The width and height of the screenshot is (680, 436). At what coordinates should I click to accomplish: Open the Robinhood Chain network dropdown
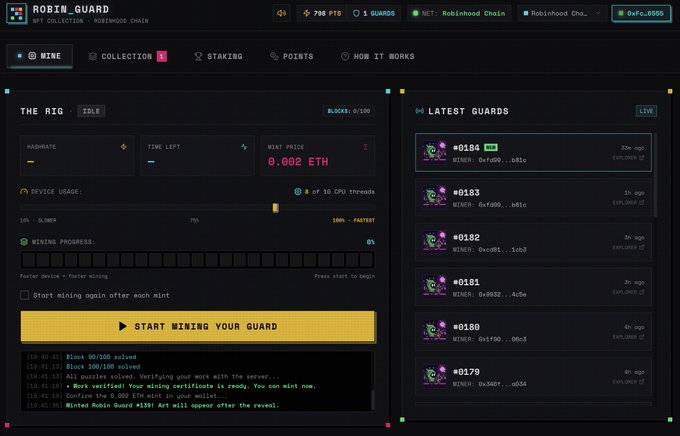(x=563, y=13)
